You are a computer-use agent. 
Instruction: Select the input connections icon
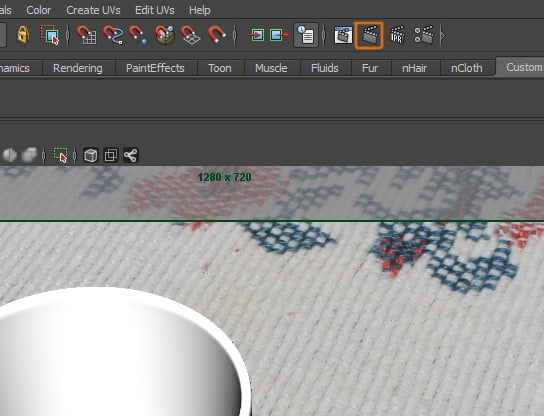click(256, 35)
